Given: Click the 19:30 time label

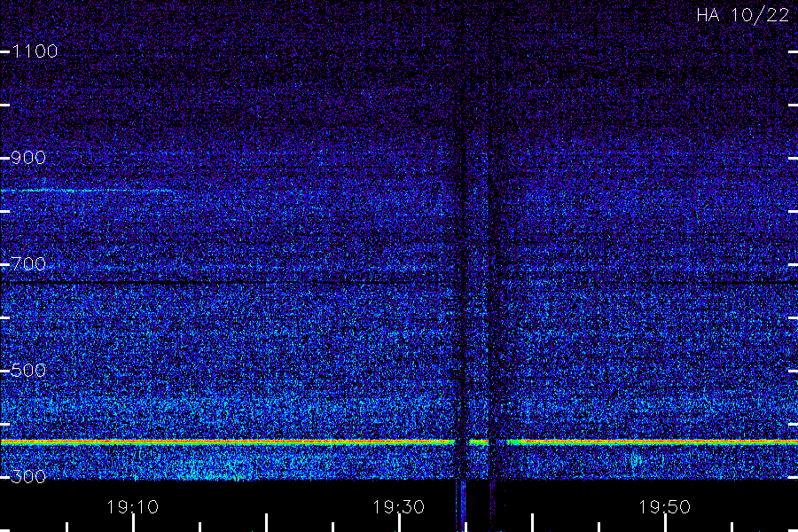Looking at the screenshot, I should [398, 507].
